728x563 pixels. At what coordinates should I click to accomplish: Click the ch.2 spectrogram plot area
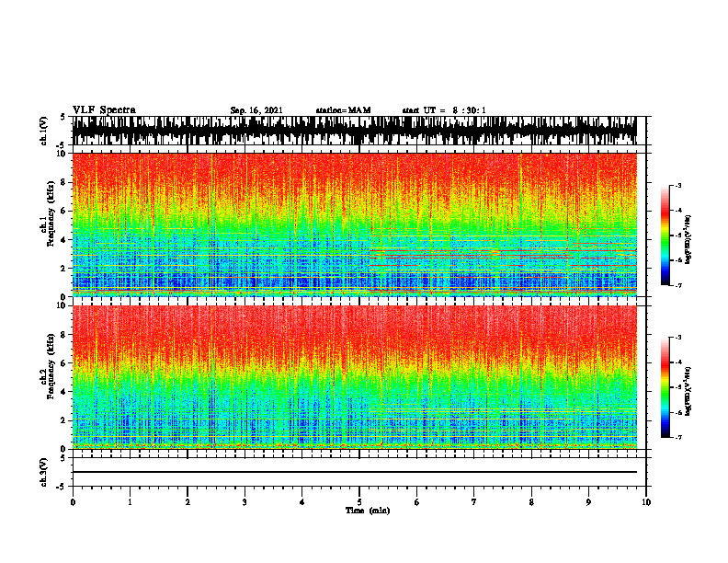354,377
